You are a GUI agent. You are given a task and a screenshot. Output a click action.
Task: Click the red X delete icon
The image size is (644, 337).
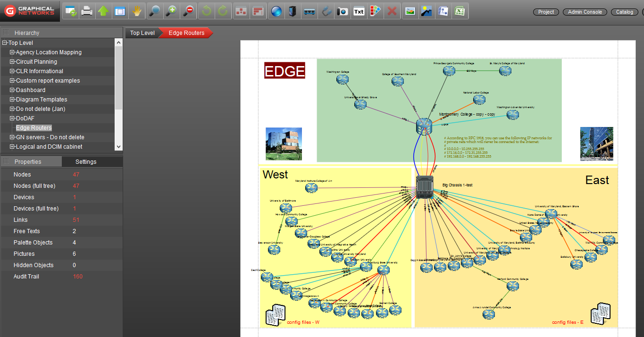click(x=392, y=11)
